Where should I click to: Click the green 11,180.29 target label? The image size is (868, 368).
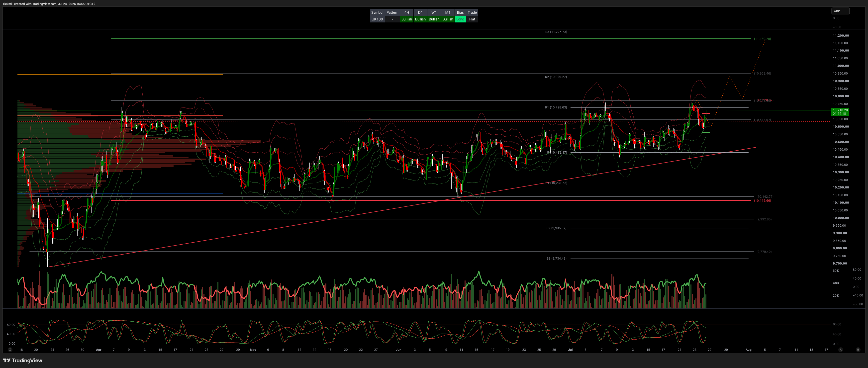(763, 39)
